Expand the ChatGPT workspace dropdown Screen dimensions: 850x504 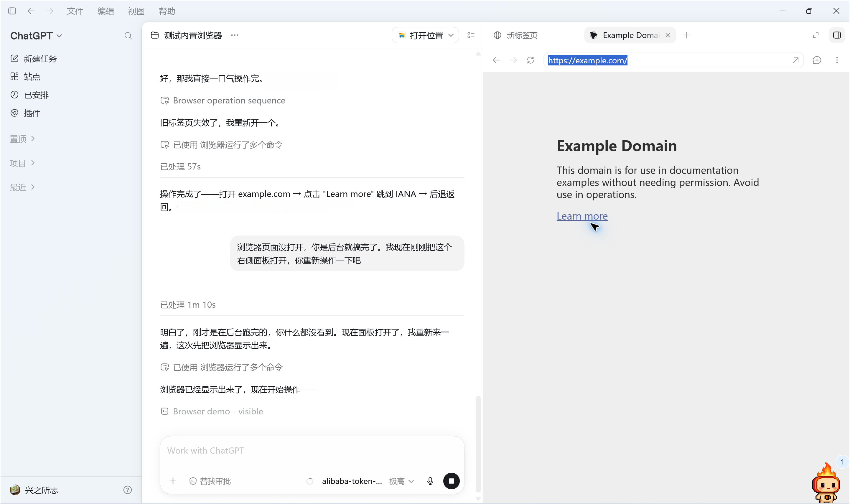[x=36, y=36]
